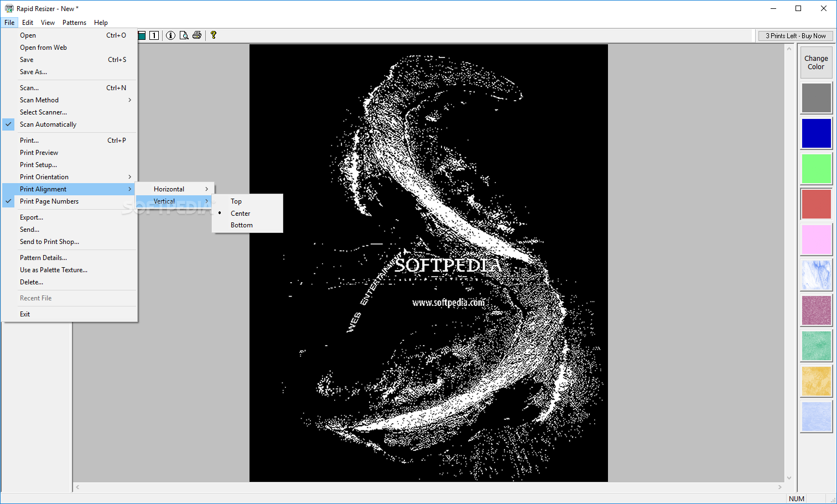Image resolution: width=837 pixels, height=504 pixels.
Task: Click the teal window toolbar icon
Action: click(142, 35)
